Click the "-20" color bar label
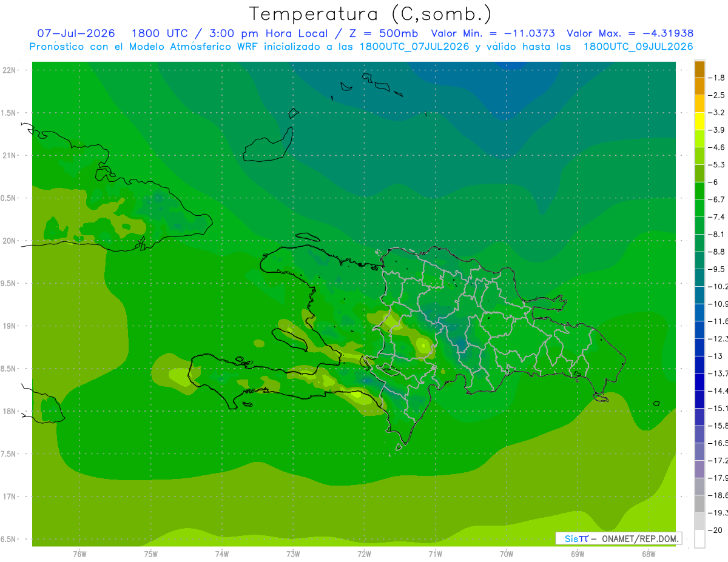Image resolution: width=728 pixels, height=562 pixels. pos(715,530)
